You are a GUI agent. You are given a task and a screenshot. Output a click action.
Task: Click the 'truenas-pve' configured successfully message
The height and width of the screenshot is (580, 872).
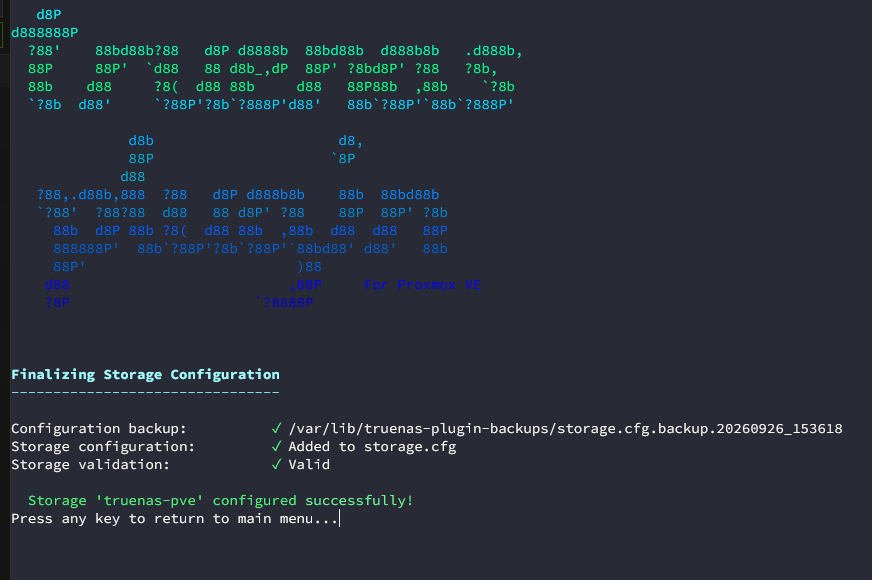(x=221, y=500)
